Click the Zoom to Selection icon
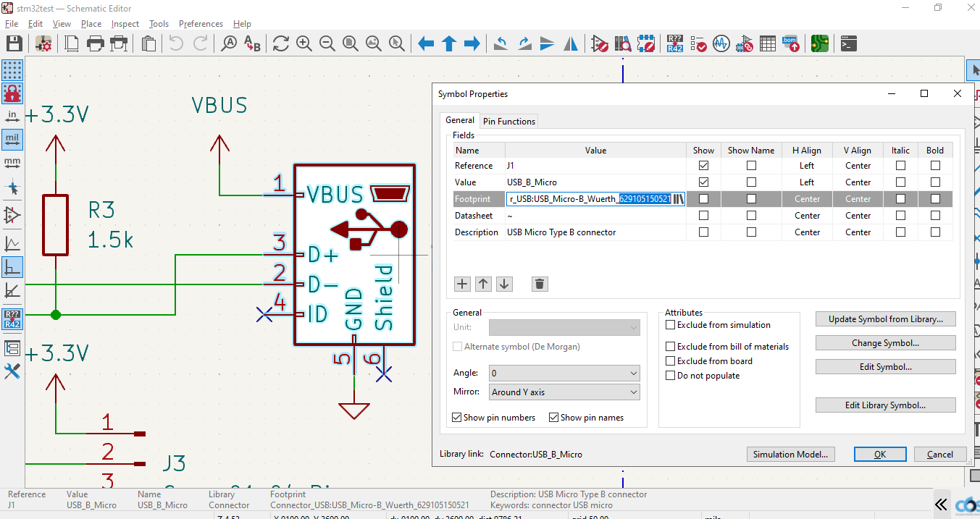Image resolution: width=980 pixels, height=519 pixels. click(397, 43)
